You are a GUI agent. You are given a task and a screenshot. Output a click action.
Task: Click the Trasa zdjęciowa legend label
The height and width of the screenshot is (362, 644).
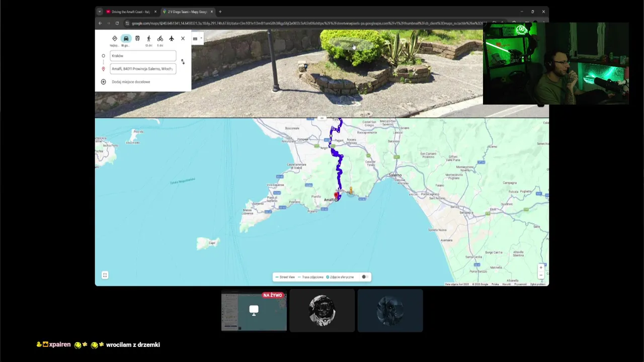312,277
